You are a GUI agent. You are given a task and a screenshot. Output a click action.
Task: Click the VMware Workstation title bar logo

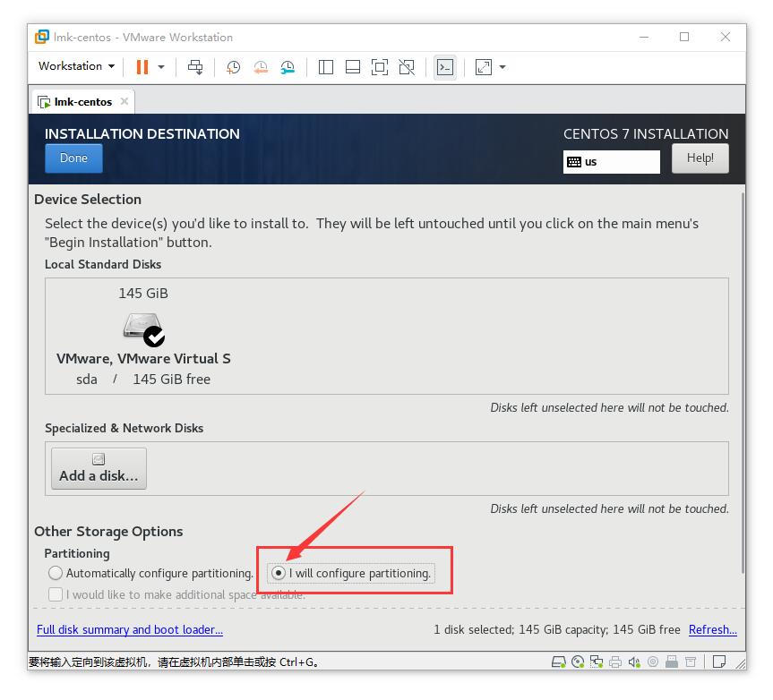42,37
